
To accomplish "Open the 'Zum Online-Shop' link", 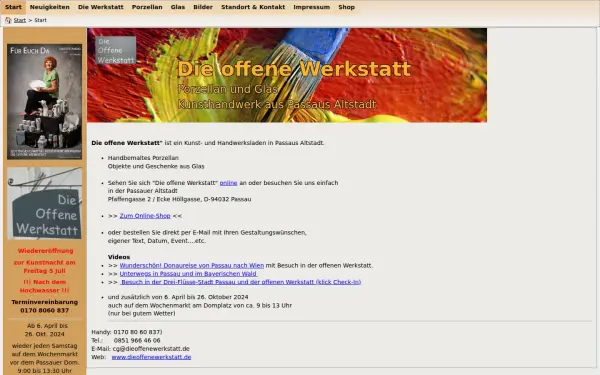I will [145, 216].
